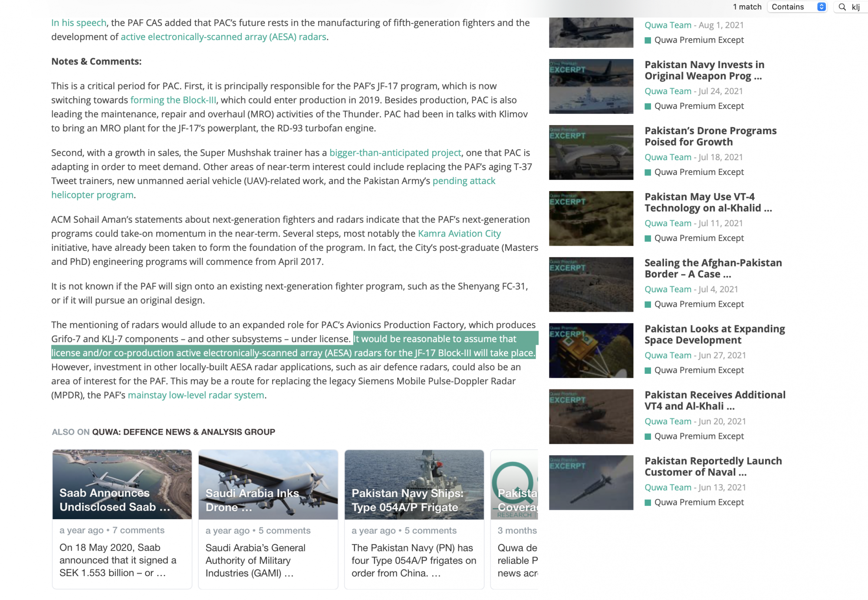
Task: Click the '1 match' result count
Action: 747,7
